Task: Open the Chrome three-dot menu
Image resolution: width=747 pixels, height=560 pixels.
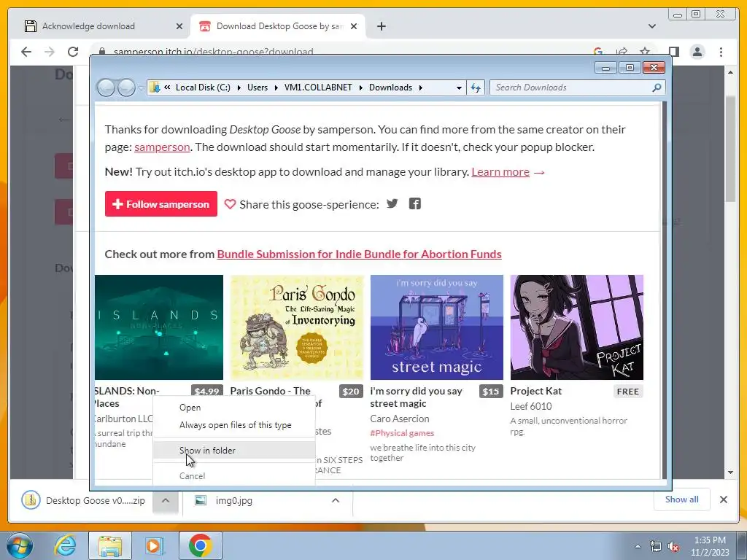Action: click(721, 52)
